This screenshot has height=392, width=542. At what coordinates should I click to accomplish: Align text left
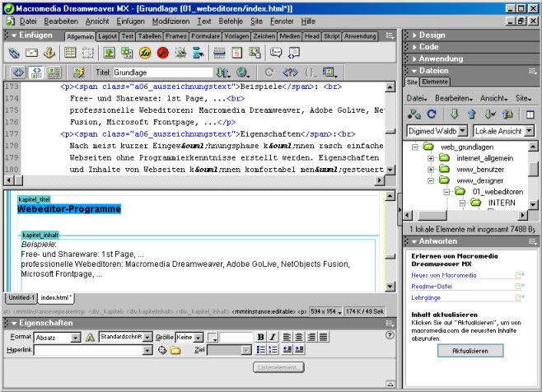[287, 337]
